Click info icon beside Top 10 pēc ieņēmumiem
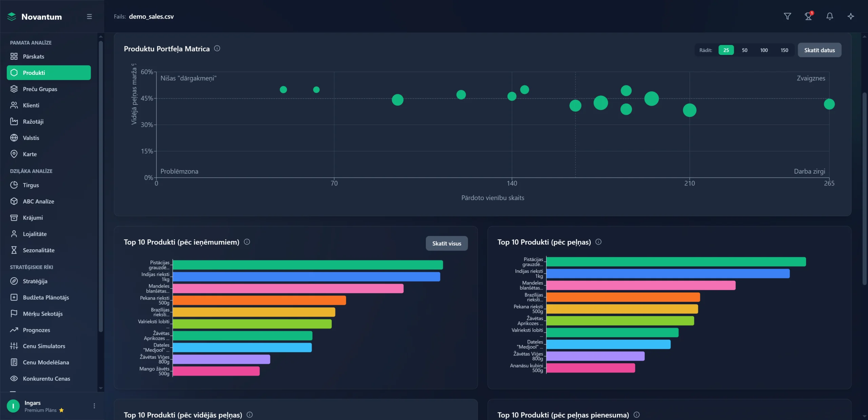This screenshot has width=868, height=420. (x=247, y=242)
